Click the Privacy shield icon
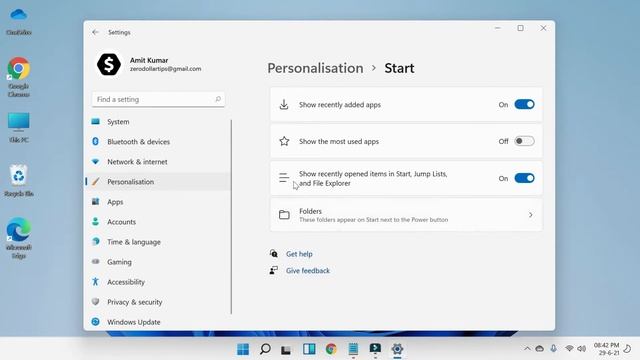This screenshot has width=640, height=360. tap(96, 302)
